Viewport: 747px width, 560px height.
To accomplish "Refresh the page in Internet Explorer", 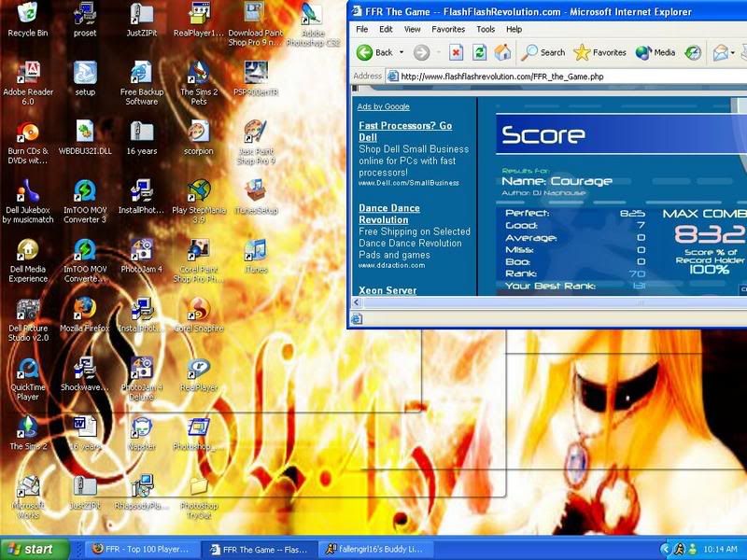I will coord(479,52).
